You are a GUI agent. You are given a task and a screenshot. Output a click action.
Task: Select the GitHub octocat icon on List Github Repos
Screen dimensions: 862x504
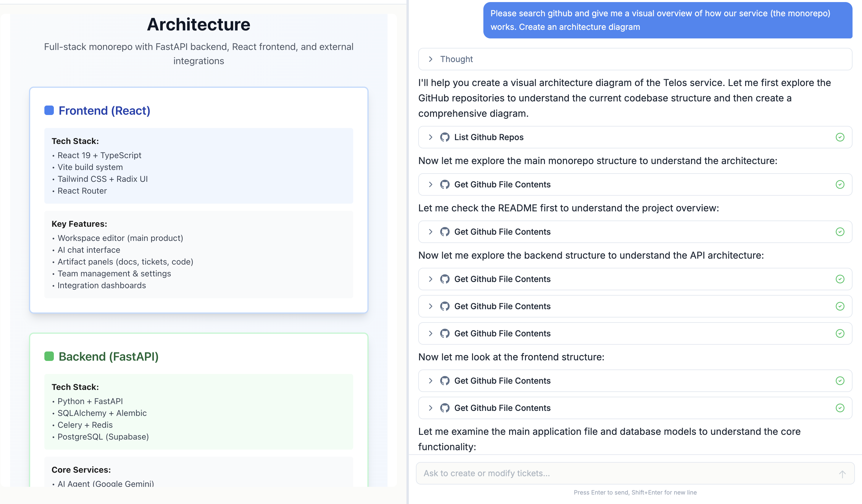[444, 137]
